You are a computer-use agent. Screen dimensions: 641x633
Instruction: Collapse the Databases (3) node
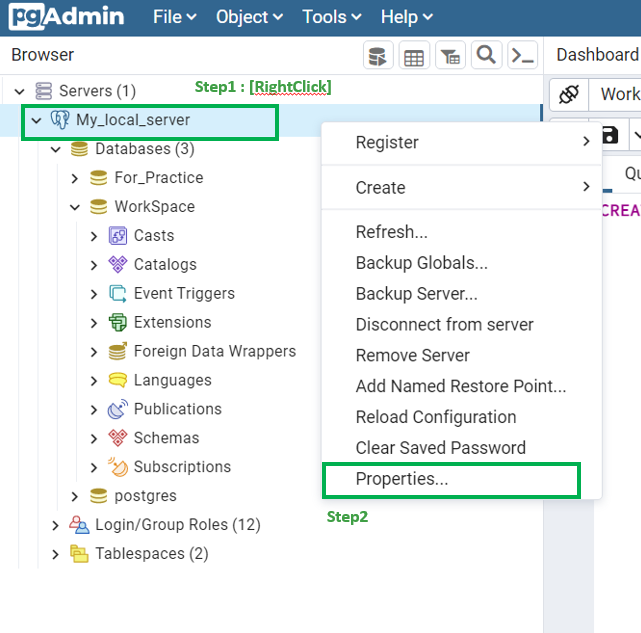[x=56, y=149]
